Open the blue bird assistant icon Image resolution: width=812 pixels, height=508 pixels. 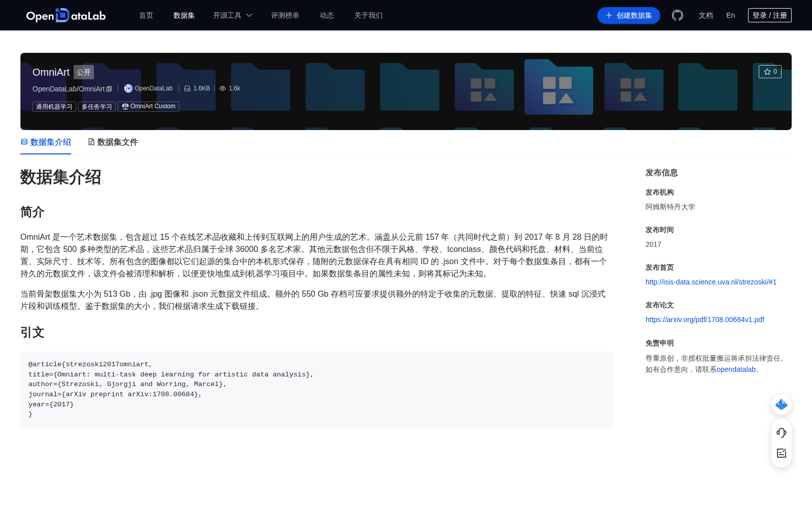782,404
